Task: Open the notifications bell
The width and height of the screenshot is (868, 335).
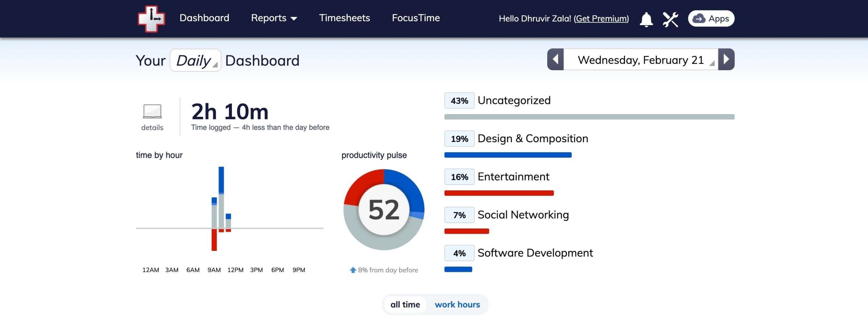Action: 646,19
